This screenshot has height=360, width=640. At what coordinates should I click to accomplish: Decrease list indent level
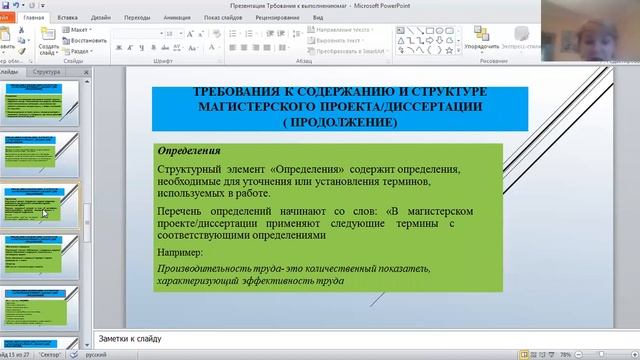click(270, 34)
